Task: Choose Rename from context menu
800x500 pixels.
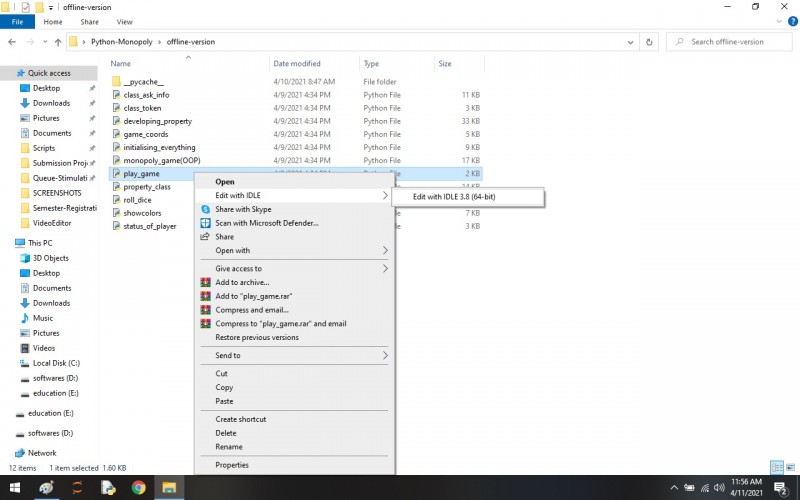Action: pyautogui.click(x=294, y=446)
